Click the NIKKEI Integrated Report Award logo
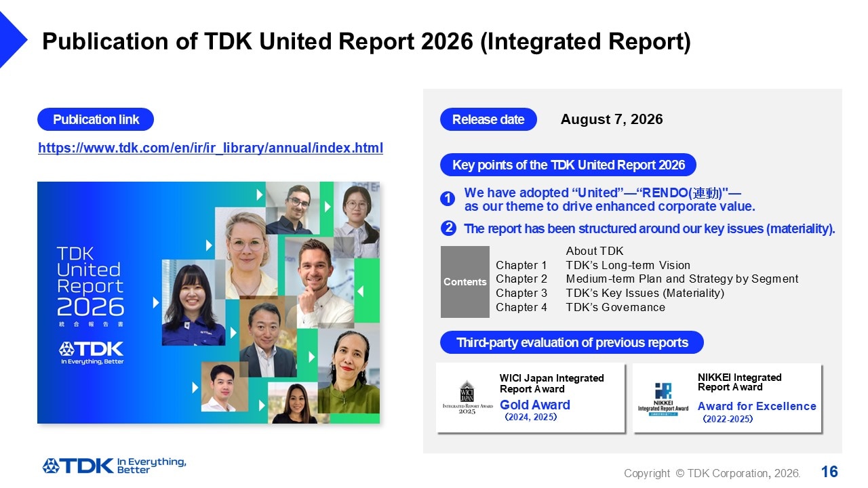 point(663,399)
